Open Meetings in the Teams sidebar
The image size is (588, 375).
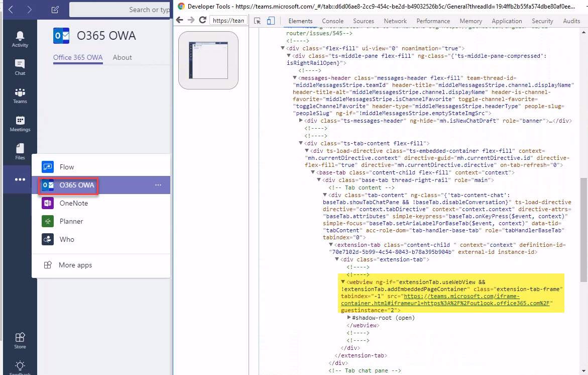(x=20, y=124)
